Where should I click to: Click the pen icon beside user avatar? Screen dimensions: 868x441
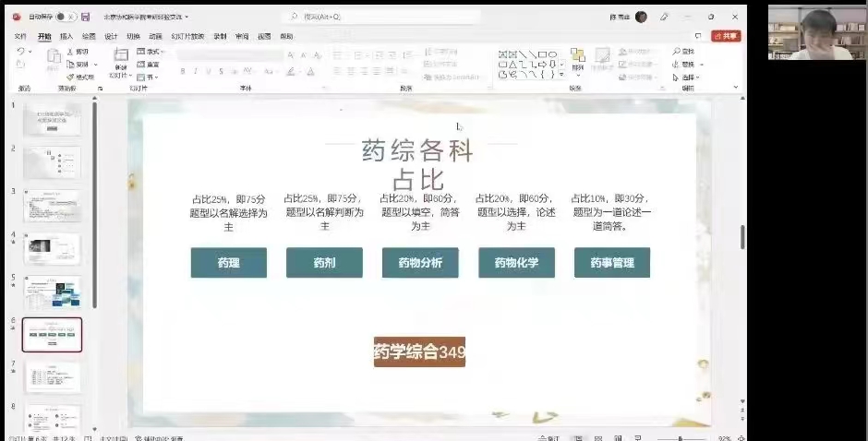click(x=664, y=17)
